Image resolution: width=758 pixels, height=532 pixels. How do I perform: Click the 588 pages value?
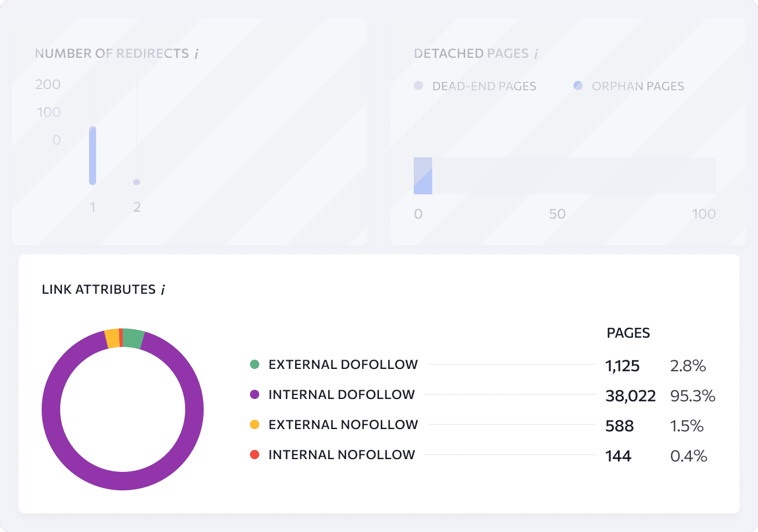[620, 426]
